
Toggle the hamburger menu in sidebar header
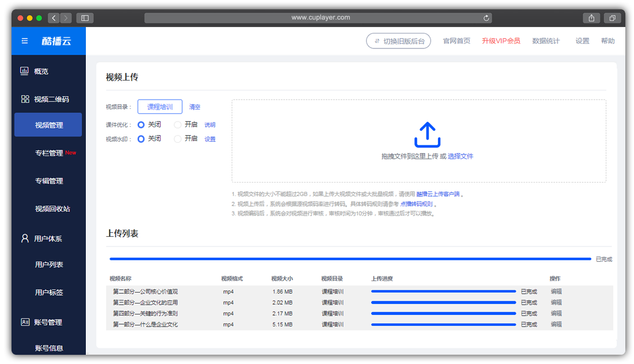tap(25, 41)
